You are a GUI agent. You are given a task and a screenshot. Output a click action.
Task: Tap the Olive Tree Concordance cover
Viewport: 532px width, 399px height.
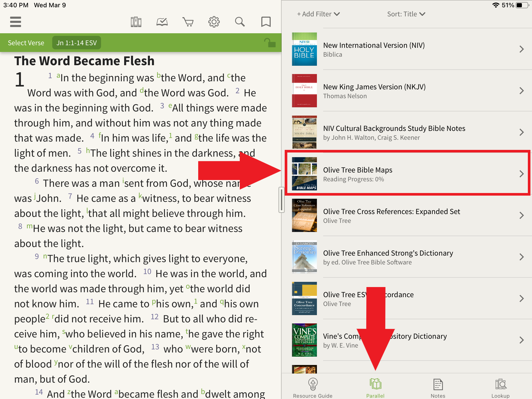click(x=304, y=298)
